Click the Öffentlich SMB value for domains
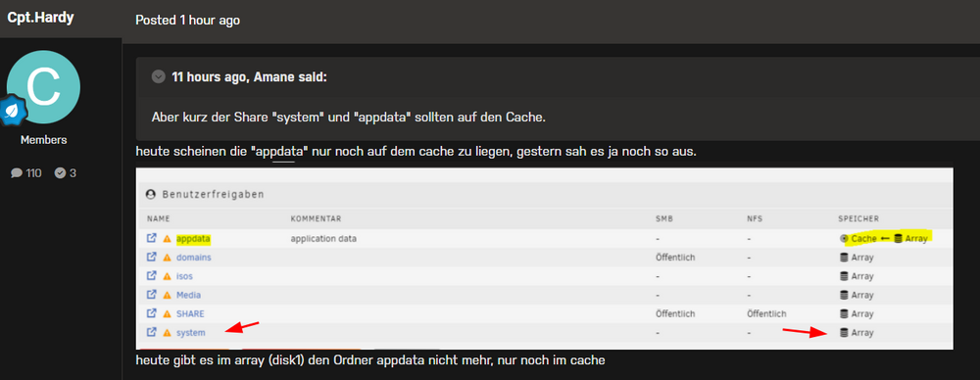This screenshot has height=380, width=980. click(x=675, y=258)
